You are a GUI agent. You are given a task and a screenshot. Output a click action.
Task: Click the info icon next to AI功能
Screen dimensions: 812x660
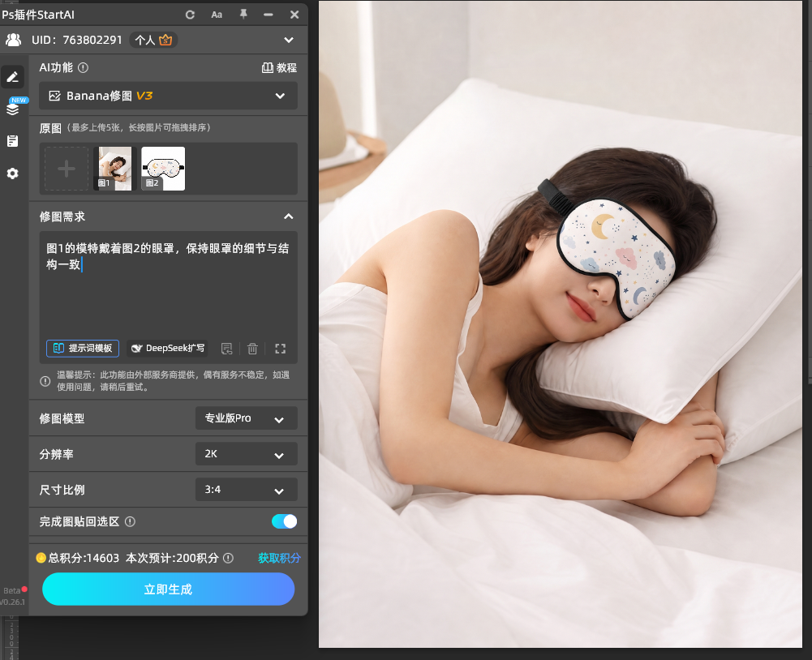[83, 68]
